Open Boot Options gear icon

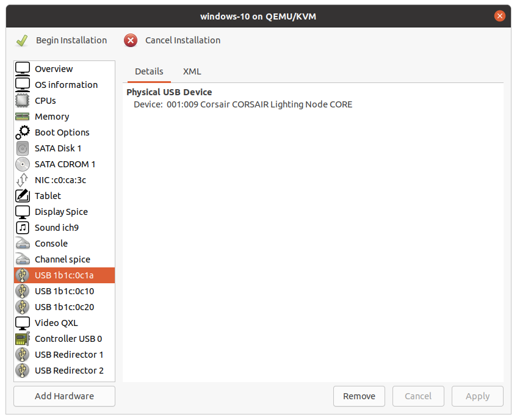pyautogui.click(x=23, y=132)
